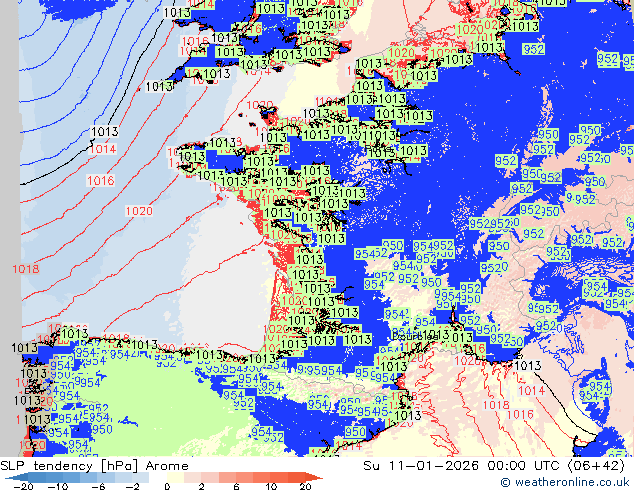
Task: Click the '0' legend scale label
Action: 167,486
